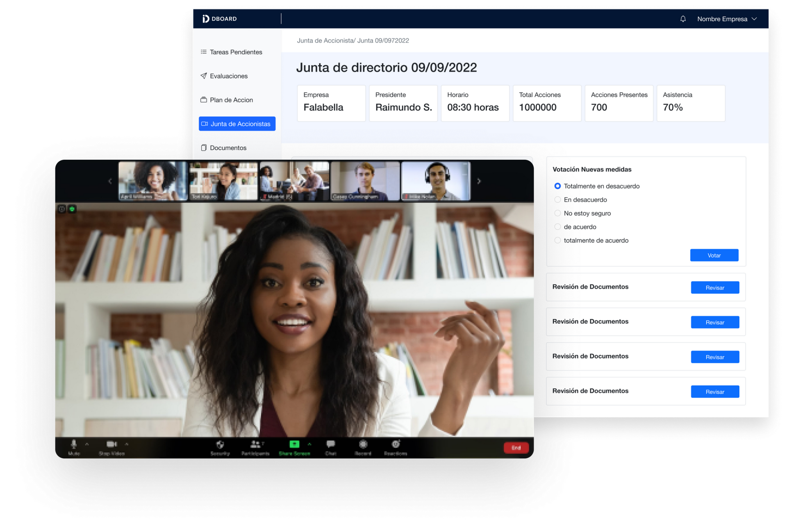
Task: Mute the microphone in the video call
Action: 74,445
